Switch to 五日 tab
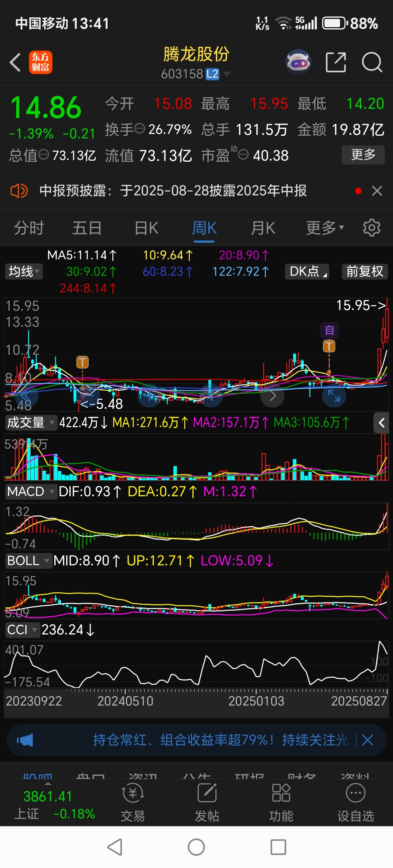This screenshot has height=868, width=393. pyautogui.click(x=87, y=228)
